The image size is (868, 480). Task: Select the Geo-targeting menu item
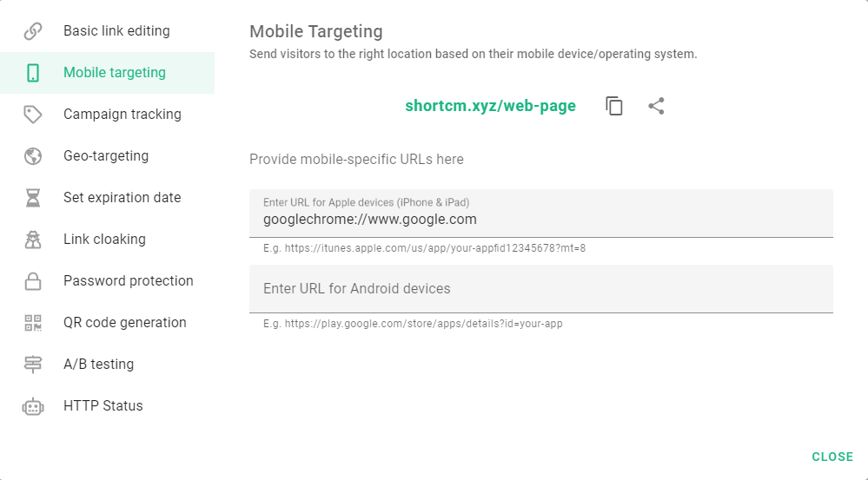point(106,156)
